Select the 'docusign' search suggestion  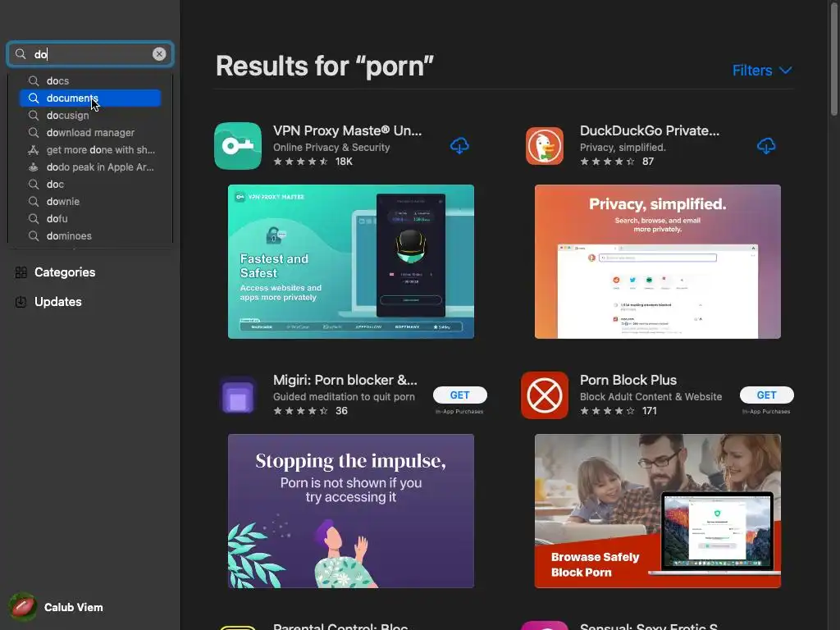click(x=90, y=115)
